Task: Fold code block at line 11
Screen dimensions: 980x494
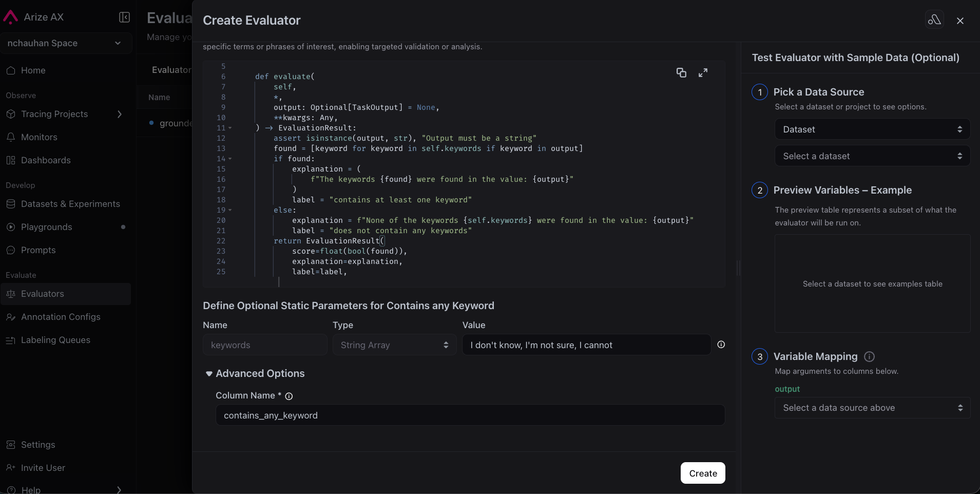Action: click(x=230, y=128)
